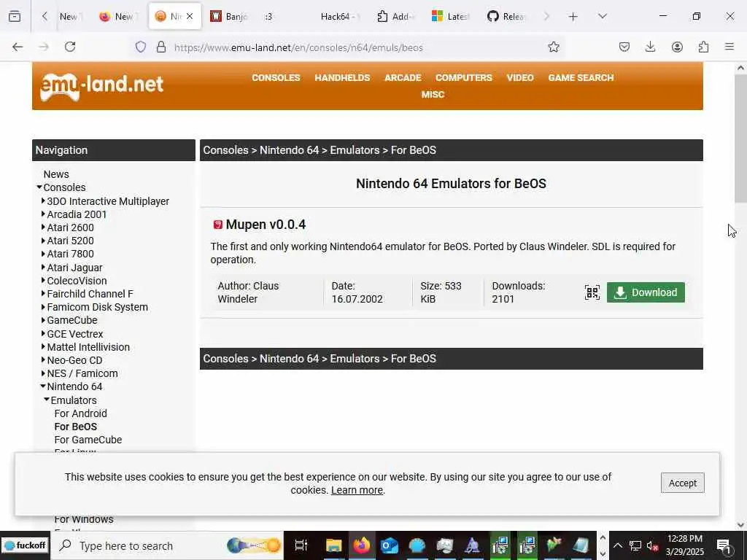
Task: Open the COMPUTERS menu item
Action: [x=463, y=77]
